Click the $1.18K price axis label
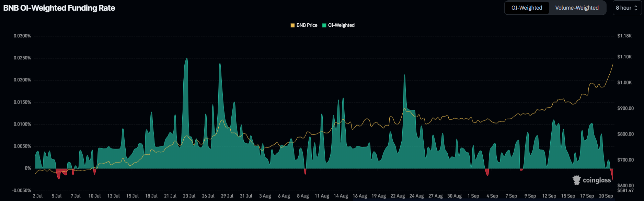644x201 pixels. point(624,36)
